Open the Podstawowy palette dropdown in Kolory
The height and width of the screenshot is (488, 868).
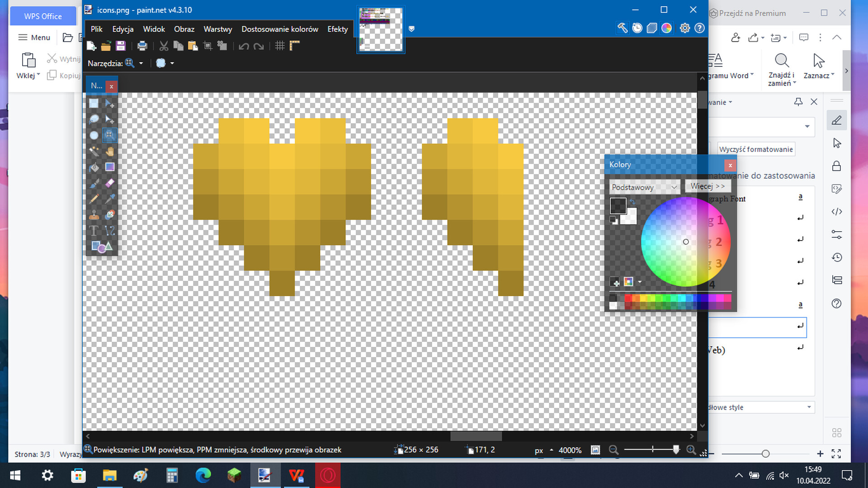[644, 187]
